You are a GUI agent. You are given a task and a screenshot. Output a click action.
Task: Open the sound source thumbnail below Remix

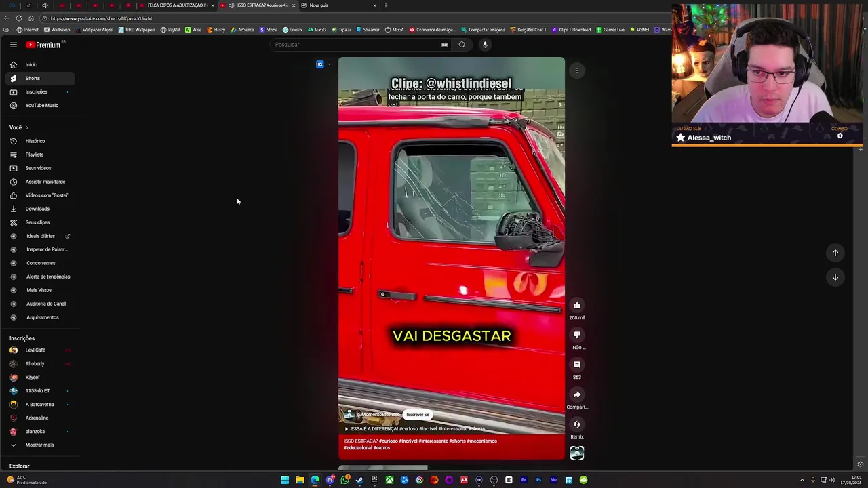[x=577, y=453]
